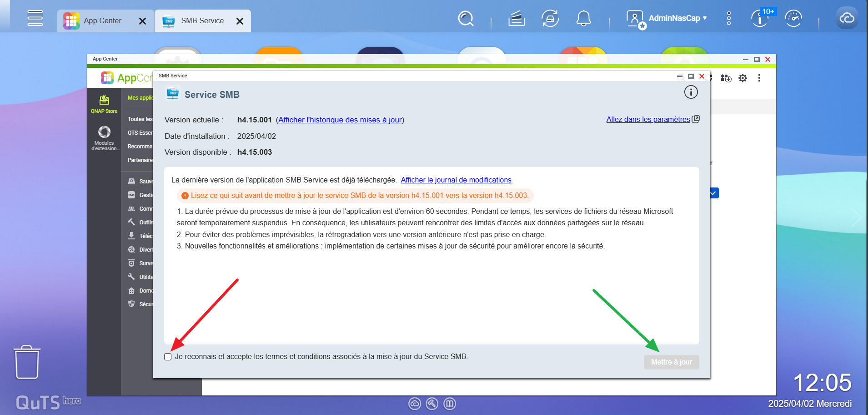Open 'Afficher l'historique des mises à jour' link

[340, 120]
